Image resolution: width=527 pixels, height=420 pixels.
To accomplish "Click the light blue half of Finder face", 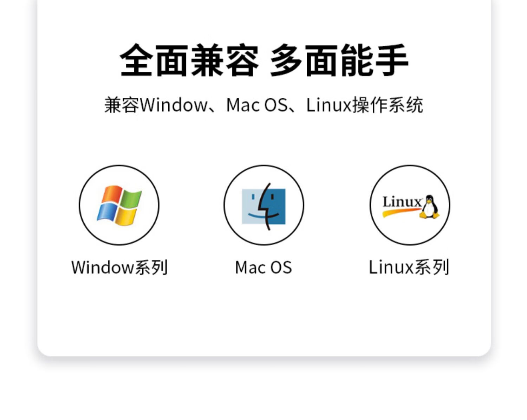I will point(252,206).
